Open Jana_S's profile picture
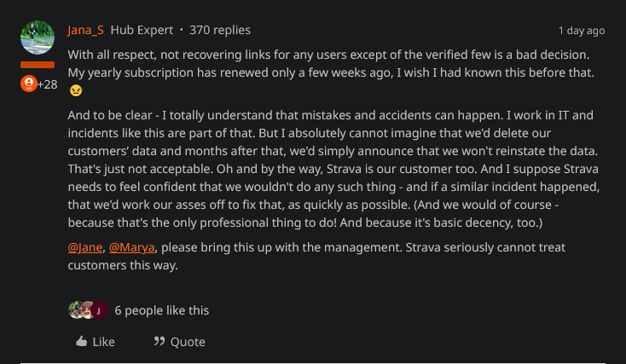Image resolution: width=626 pixels, height=364 pixels. [37, 38]
